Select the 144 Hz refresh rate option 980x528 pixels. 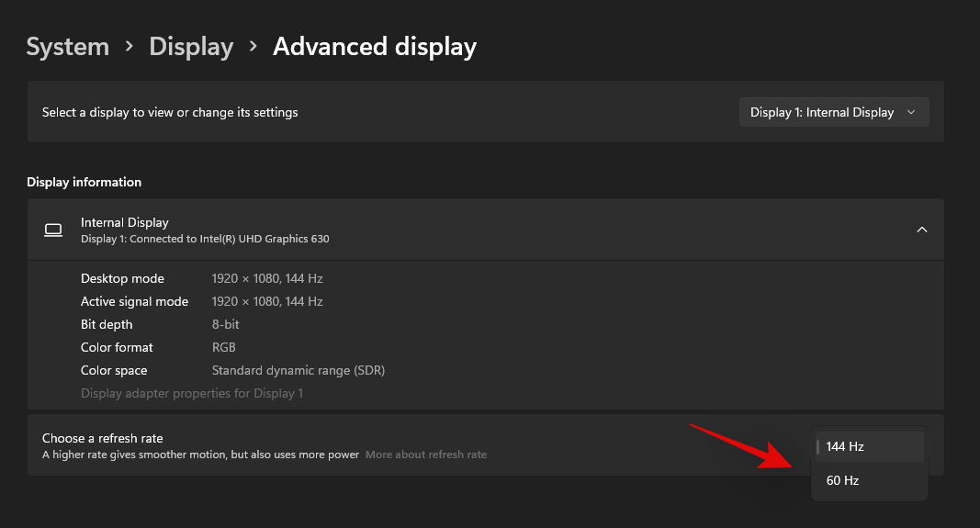[x=869, y=446]
